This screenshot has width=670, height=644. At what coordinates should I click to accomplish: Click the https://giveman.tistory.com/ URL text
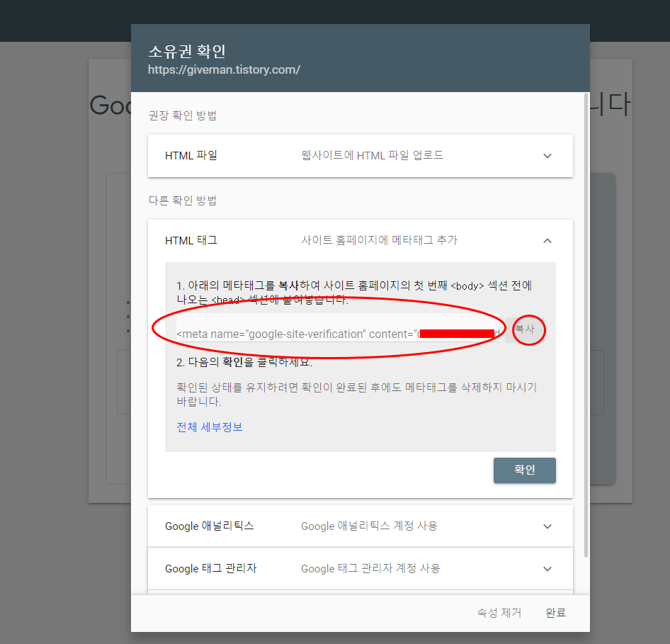224,69
